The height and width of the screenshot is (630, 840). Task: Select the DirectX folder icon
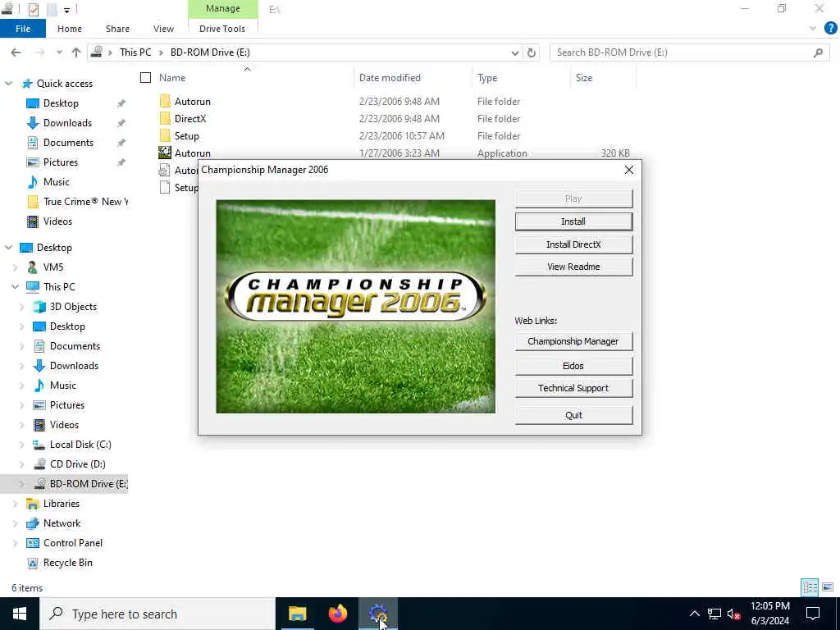click(165, 118)
